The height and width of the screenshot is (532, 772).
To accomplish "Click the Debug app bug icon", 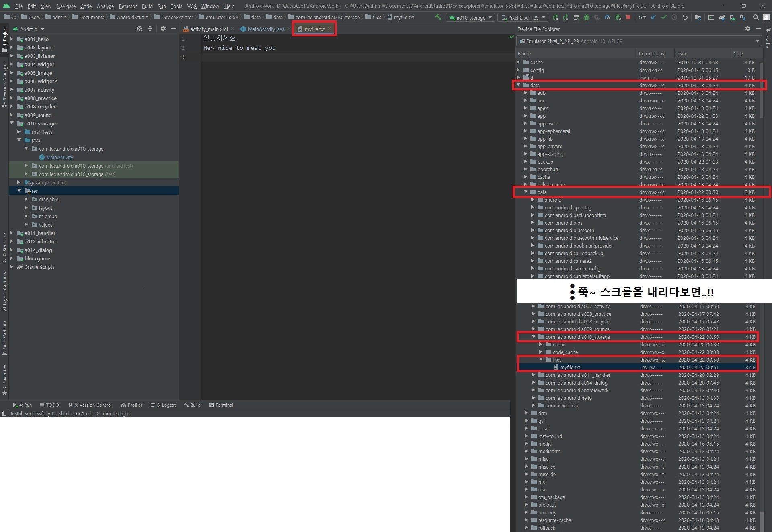I will (587, 17).
